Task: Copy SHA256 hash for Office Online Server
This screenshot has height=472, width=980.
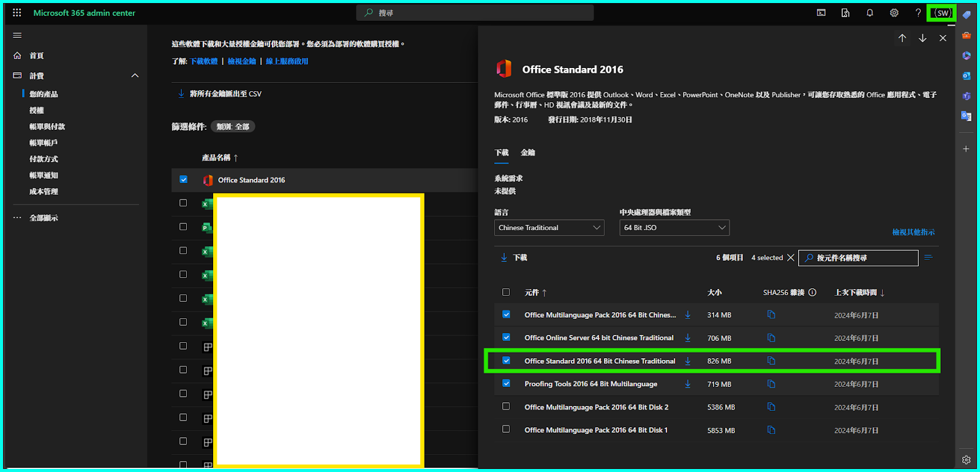Action: click(771, 338)
